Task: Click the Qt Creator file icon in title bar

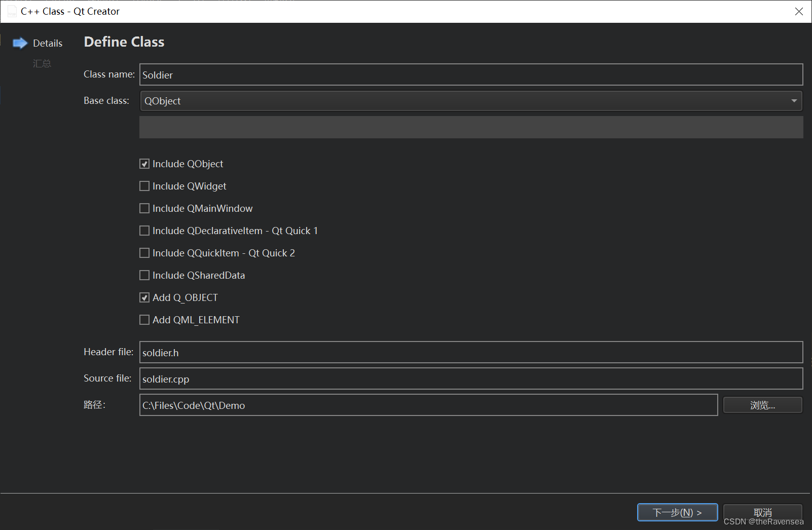Action: click(12, 11)
